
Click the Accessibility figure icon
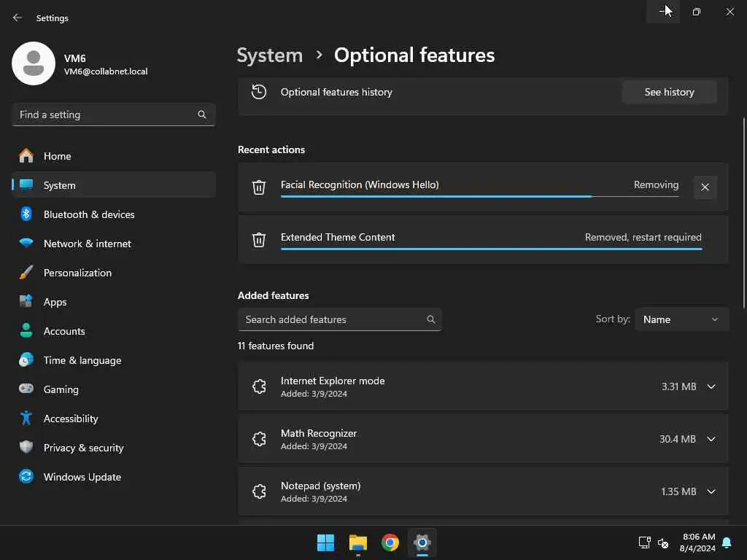click(26, 419)
